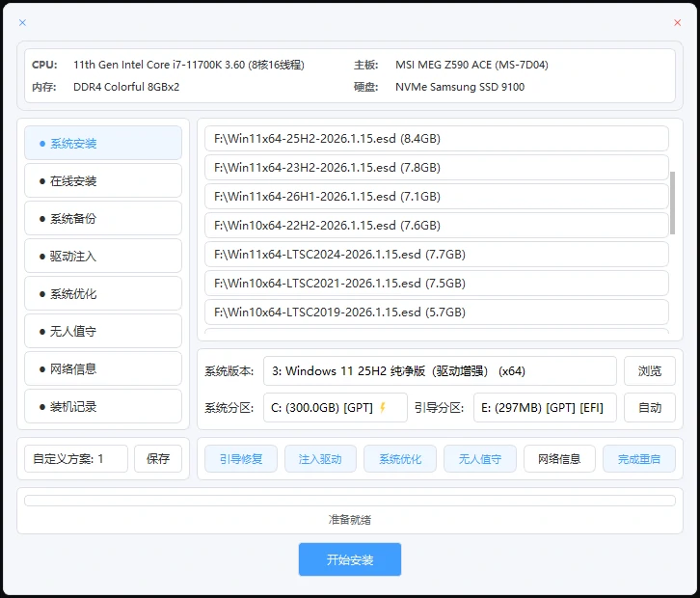The height and width of the screenshot is (598, 700).
Task: Select Win11x64-23H2-2026.1.15.esd image
Action: 437,168
